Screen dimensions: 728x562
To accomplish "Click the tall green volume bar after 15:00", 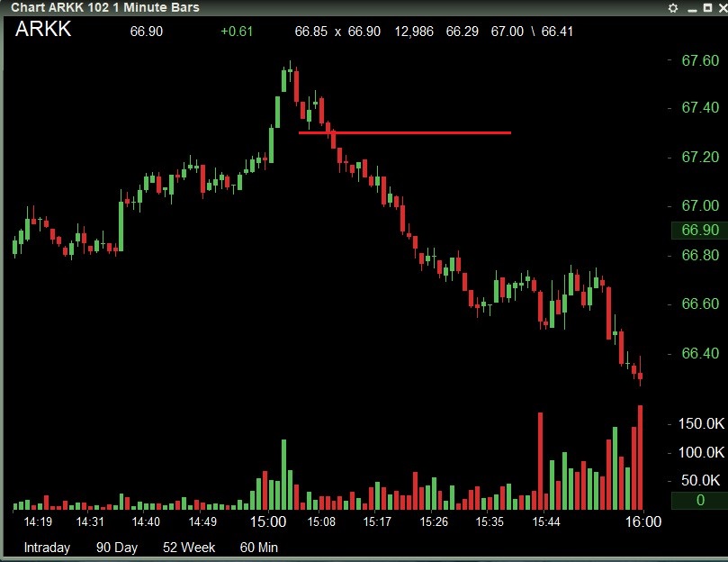I will click(284, 475).
